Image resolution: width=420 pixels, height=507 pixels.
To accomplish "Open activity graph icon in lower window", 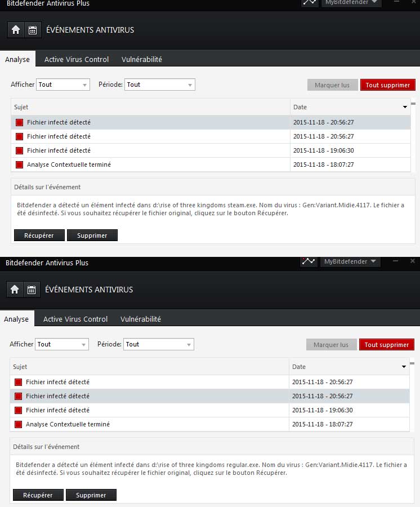I will tap(308, 261).
